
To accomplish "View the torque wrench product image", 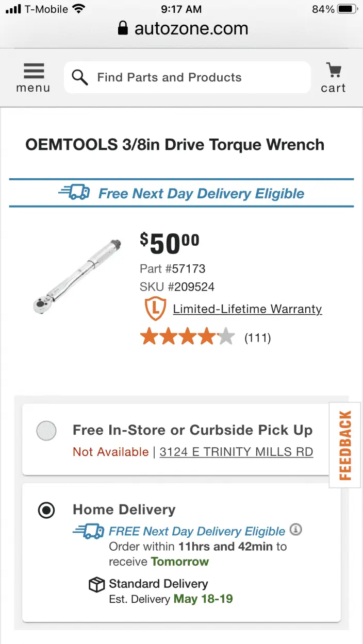I will [x=76, y=276].
